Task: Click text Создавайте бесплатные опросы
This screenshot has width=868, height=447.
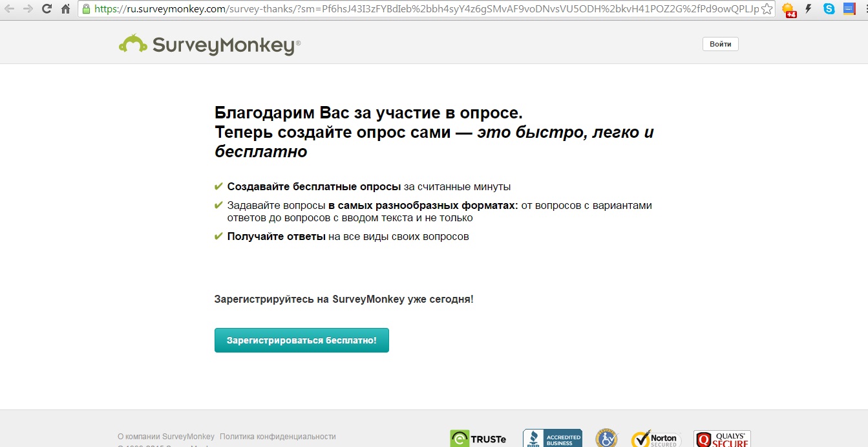Action: [x=314, y=186]
